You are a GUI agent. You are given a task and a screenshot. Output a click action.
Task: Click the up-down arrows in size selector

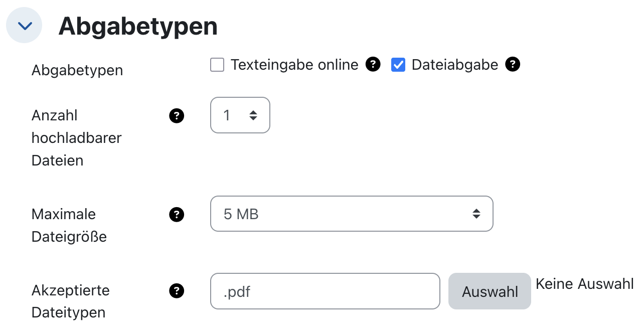[476, 214]
